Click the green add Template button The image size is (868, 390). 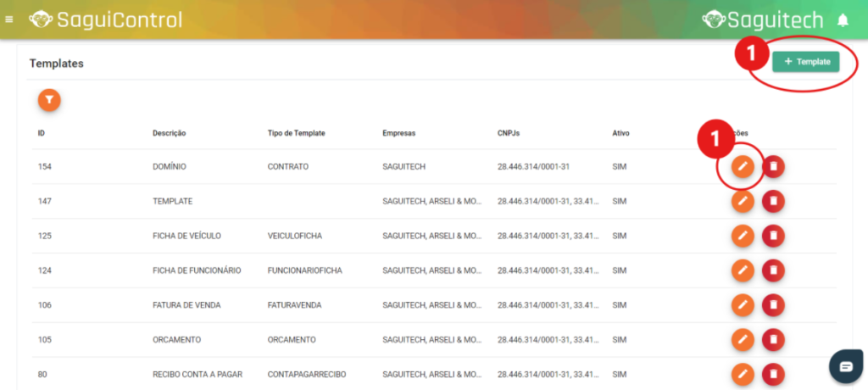point(805,61)
